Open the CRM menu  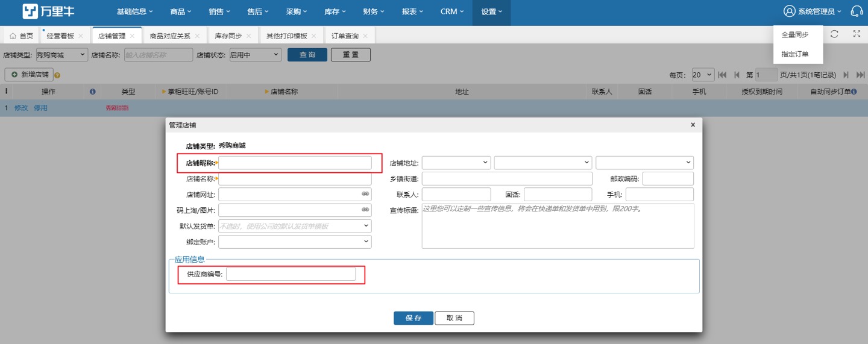click(452, 11)
